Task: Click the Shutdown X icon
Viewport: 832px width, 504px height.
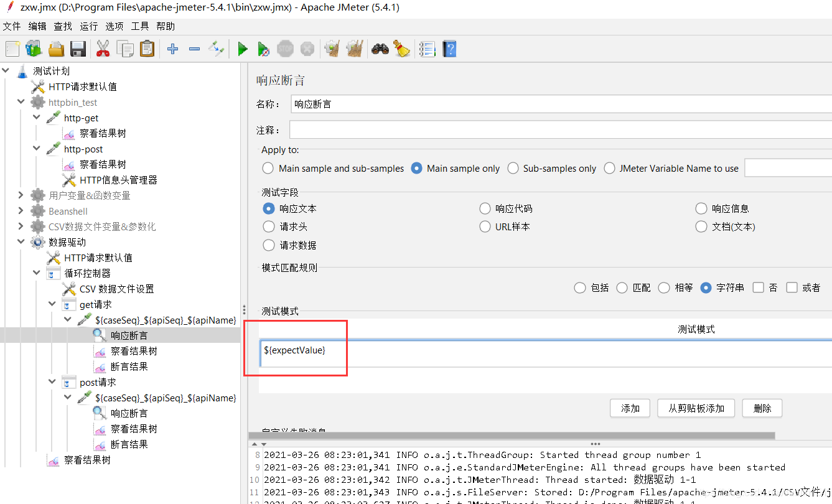Action: (x=307, y=49)
